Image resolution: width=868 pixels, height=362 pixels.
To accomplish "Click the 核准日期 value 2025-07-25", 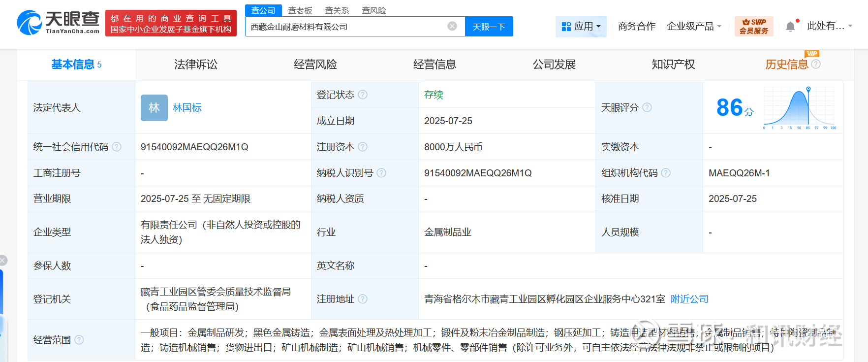I will click(733, 198).
